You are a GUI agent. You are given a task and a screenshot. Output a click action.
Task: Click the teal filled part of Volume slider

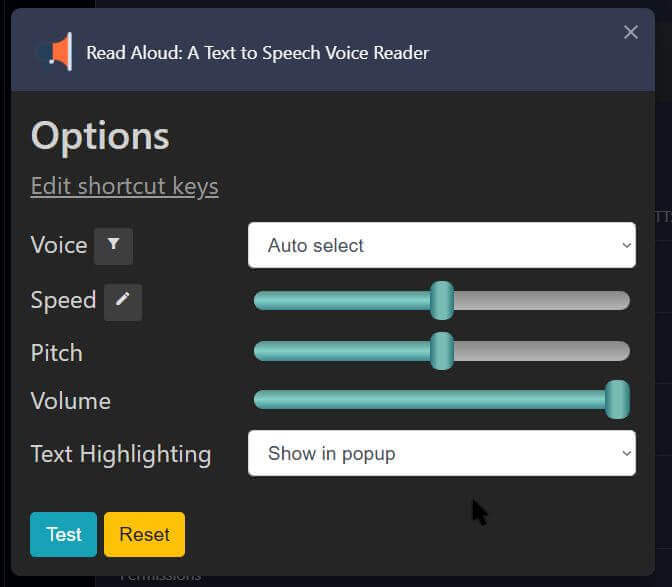click(x=429, y=399)
